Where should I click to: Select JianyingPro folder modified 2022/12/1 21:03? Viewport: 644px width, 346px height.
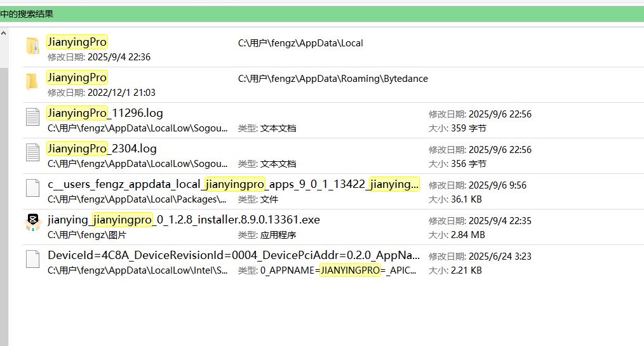point(77,77)
